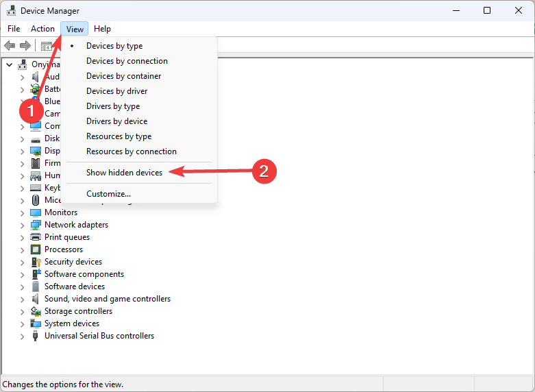This screenshot has height=392, width=535.
Task: Expand the Processors category
Action: point(22,250)
